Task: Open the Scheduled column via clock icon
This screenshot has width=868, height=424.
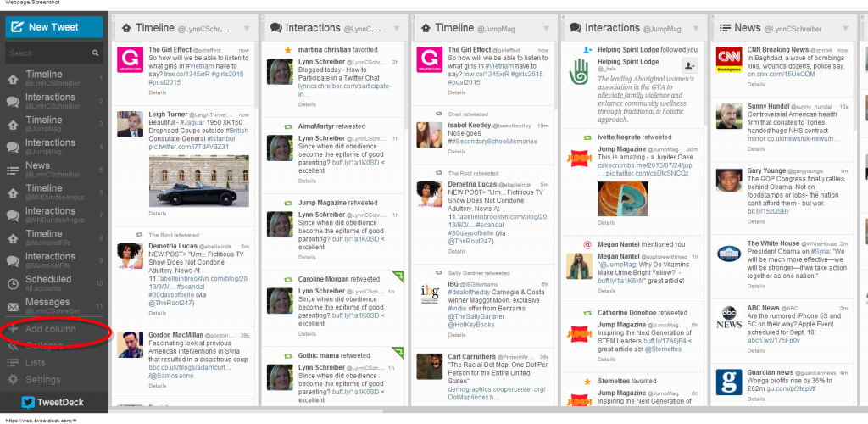Action: 13,284
